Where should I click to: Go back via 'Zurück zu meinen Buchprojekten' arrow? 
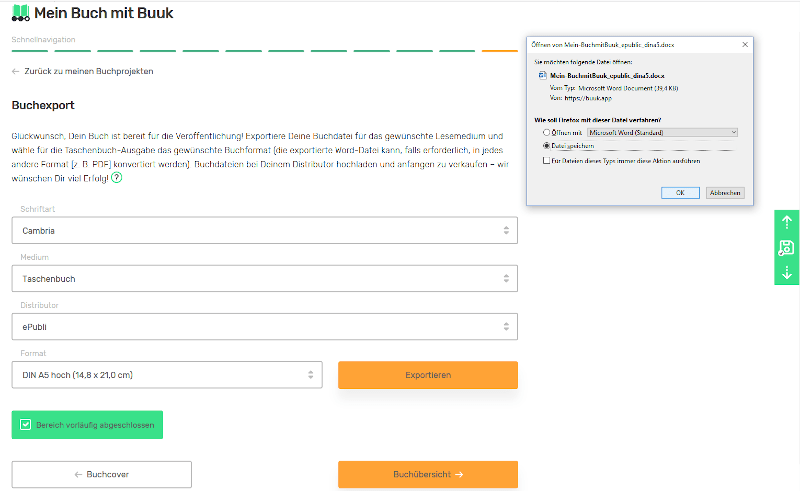click(x=16, y=71)
